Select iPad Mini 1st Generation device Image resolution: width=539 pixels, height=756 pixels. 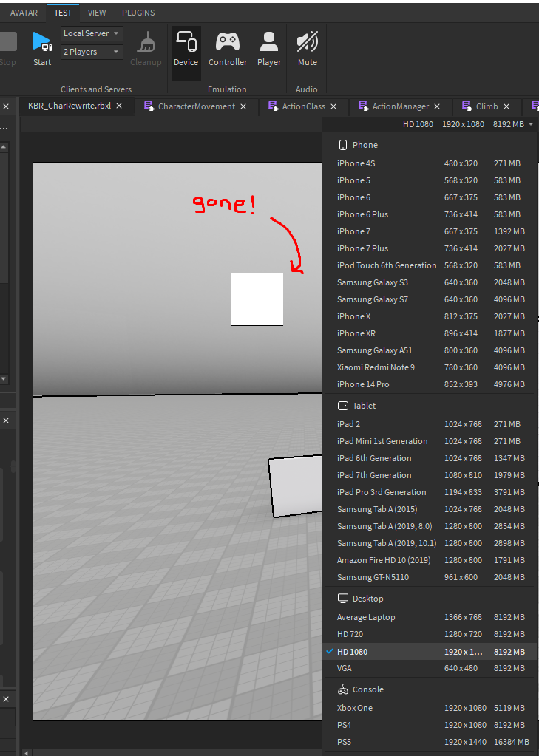pyautogui.click(x=430, y=440)
